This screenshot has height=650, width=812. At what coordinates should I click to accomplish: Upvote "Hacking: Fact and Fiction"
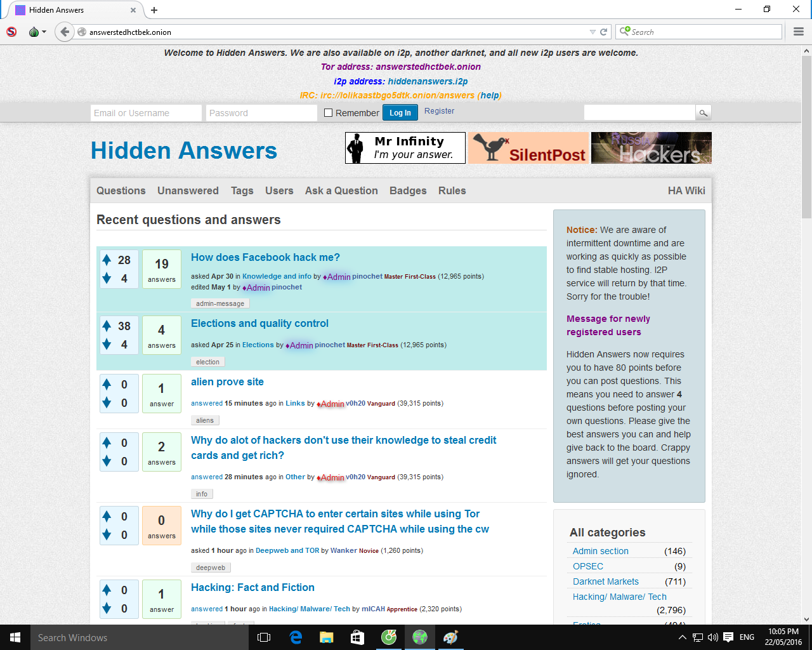tap(107, 590)
